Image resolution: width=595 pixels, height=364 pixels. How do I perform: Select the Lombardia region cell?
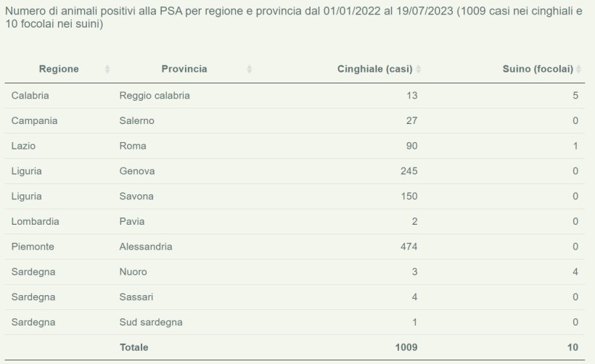36,221
